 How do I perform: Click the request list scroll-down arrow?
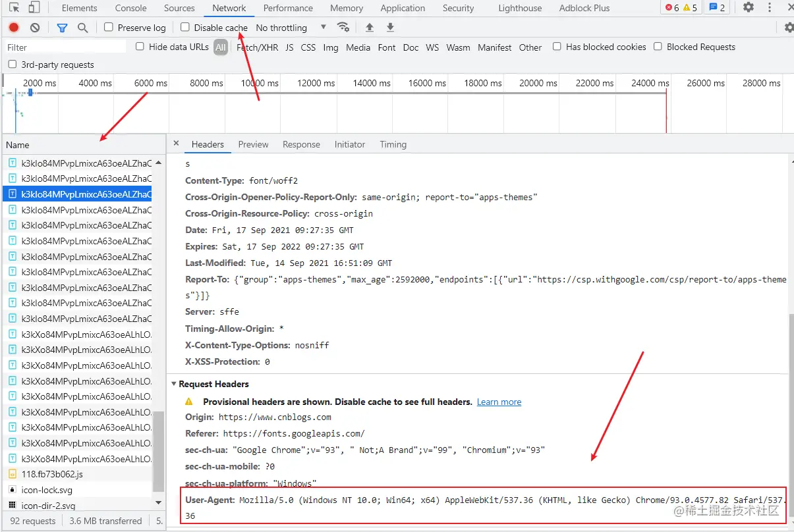pos(158,503)
